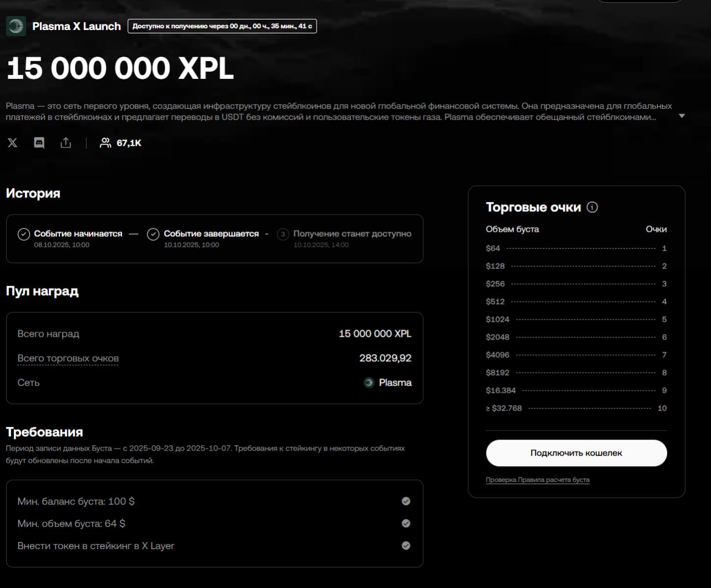
Task: Click the Событие начинается completed step check
Action: pos(23,234)
